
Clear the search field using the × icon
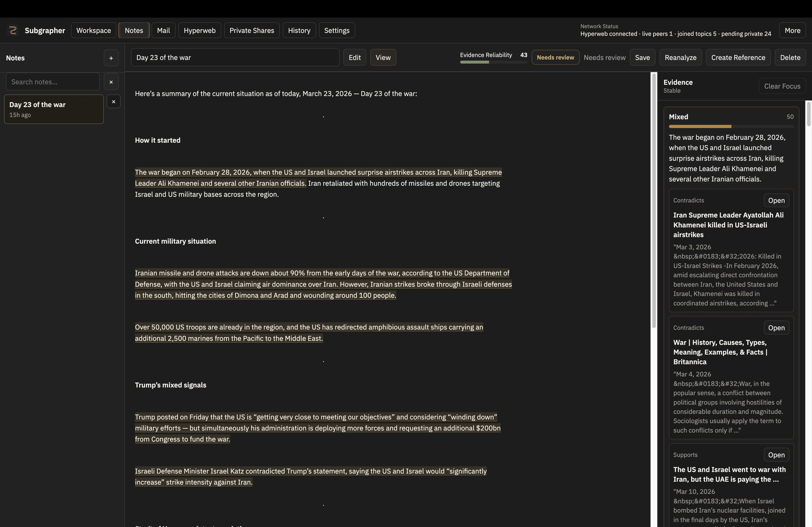point(111,81)
